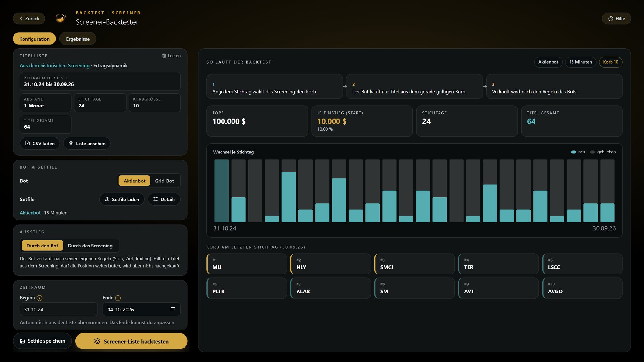Click the Screener-Backtester bird logo icon
Image resolution: width=644 pixels, height=362 pixels.
61,18
